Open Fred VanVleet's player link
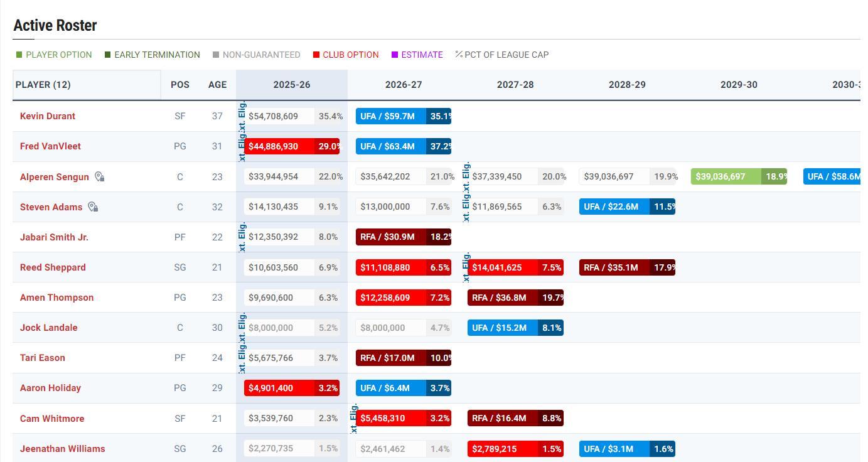 point(50,146)
